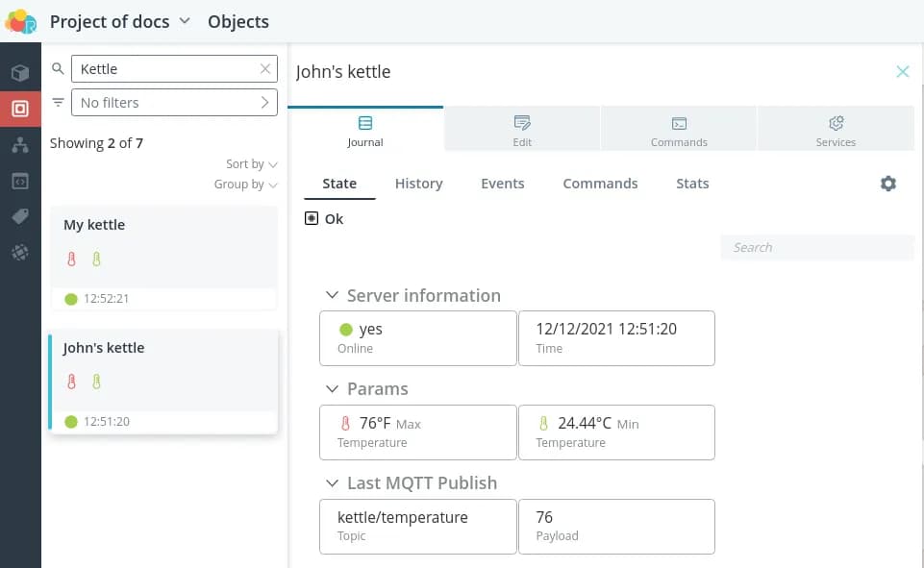Switch to the History subtab
The height and width of the screenshot is (568, 924).
418,184
